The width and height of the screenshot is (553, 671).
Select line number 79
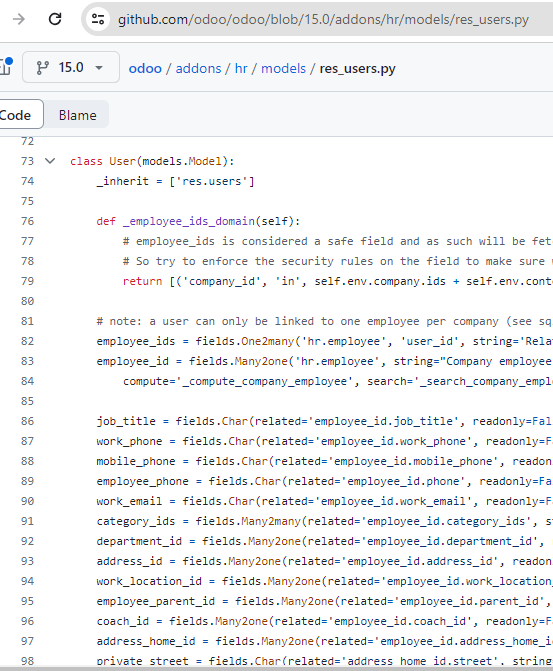(27, 281)
